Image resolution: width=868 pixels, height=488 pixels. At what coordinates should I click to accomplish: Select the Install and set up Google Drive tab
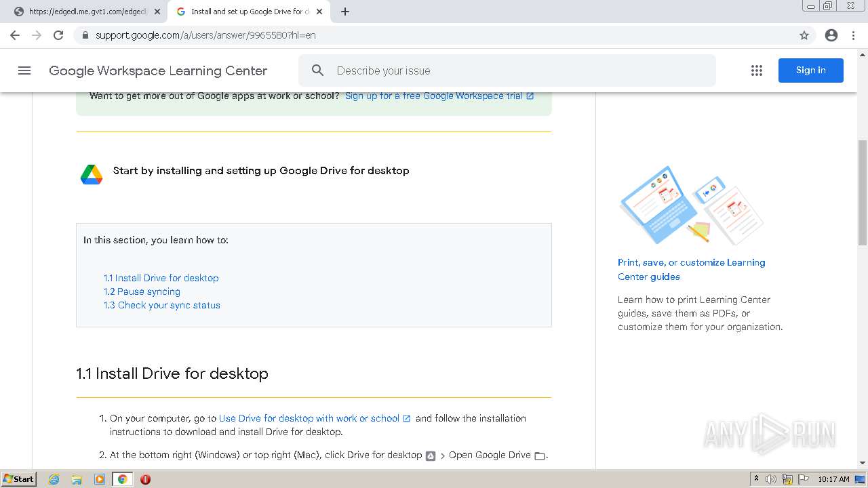(x=248, y=12)
